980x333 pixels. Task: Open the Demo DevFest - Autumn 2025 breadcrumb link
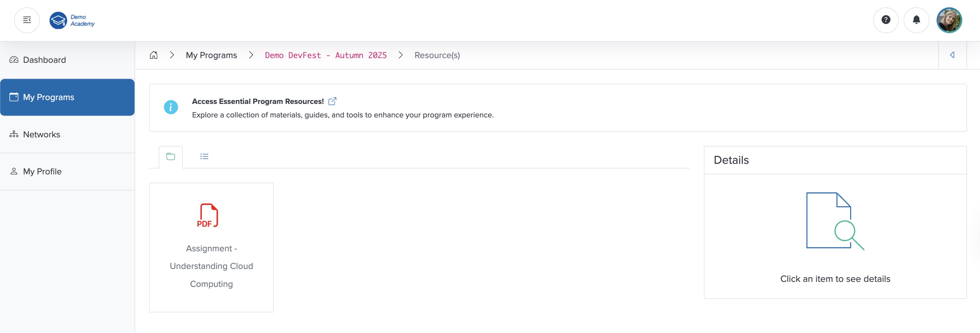(326, 55)
